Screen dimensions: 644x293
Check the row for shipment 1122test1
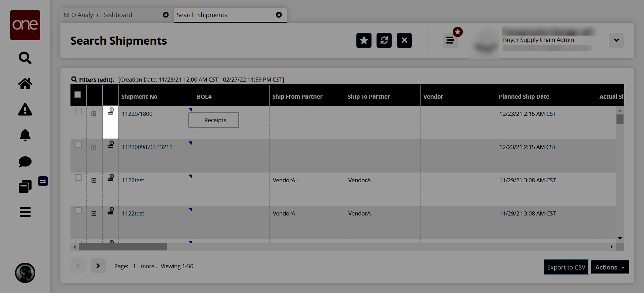(x=78, y=211)
